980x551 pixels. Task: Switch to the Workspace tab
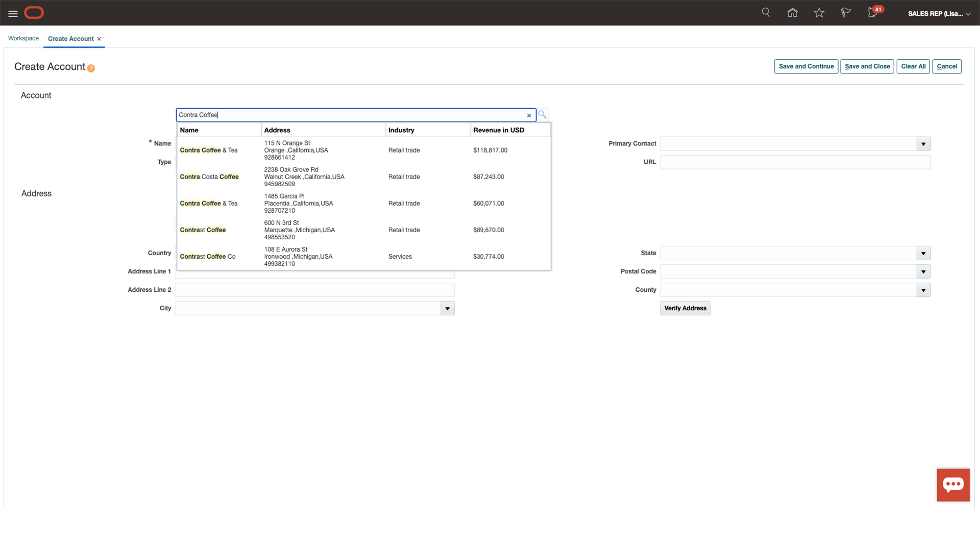click(23, 38)
